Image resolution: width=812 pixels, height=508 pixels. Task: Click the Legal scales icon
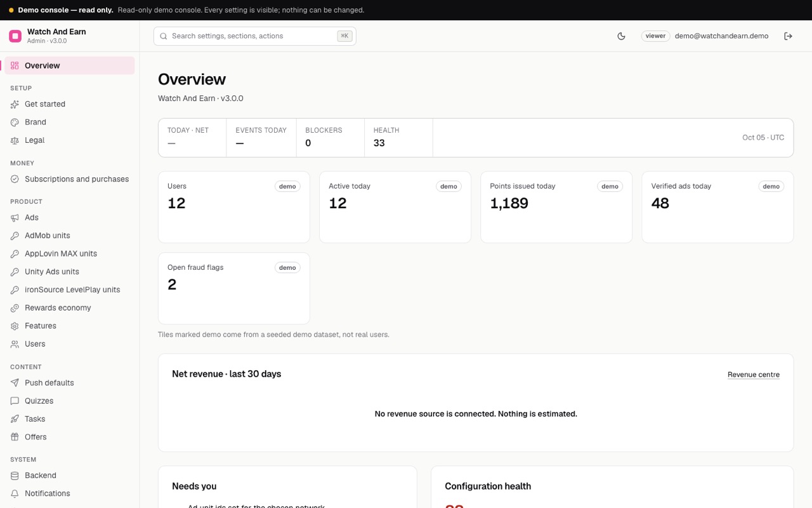15,140
